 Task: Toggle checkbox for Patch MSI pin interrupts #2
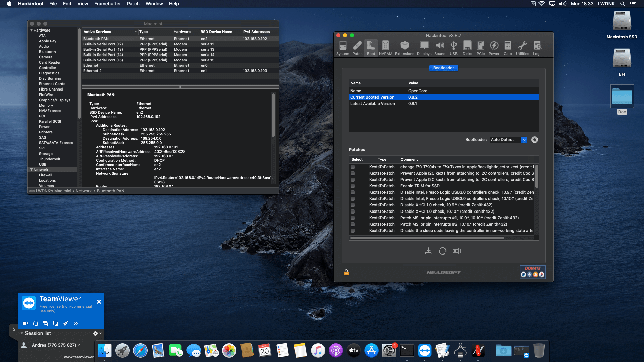(353, 224)
